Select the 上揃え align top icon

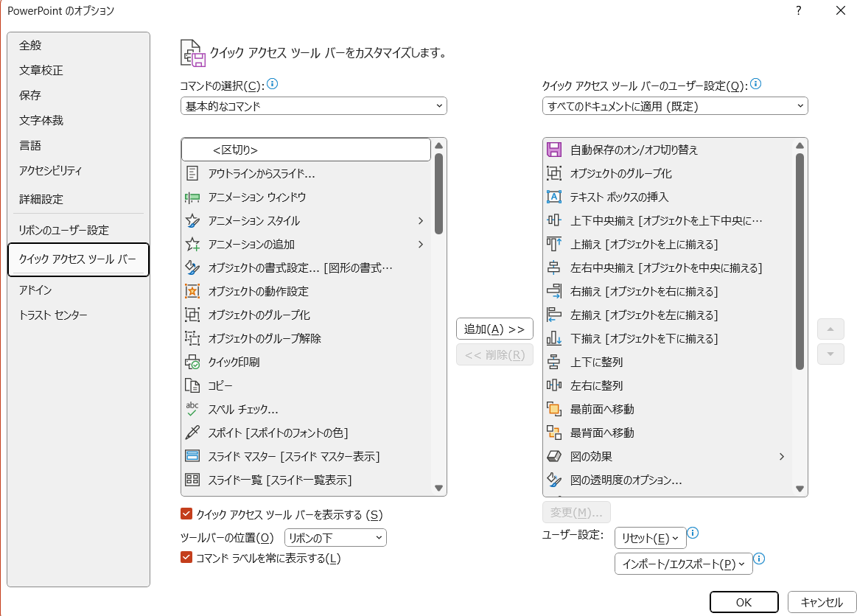point(553,244)
